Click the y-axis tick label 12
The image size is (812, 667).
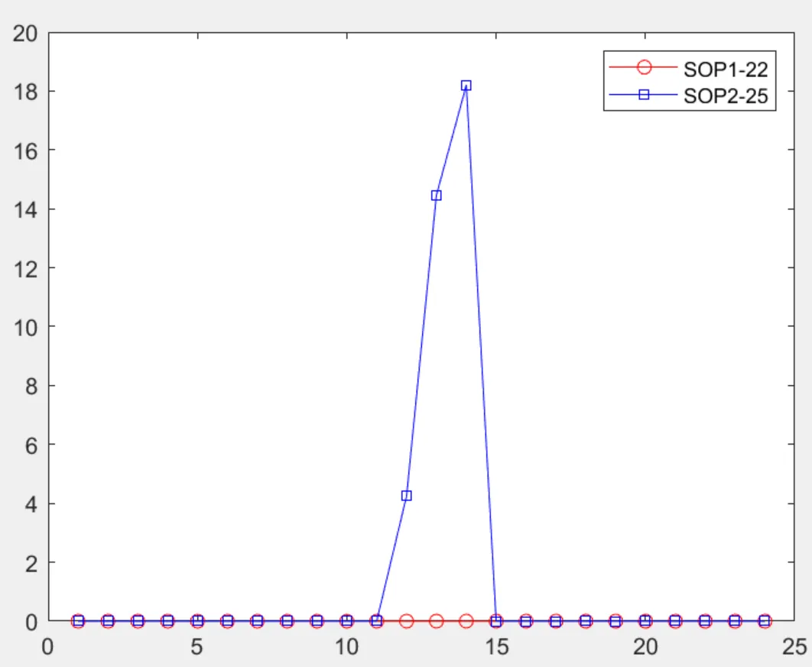click(x=26, y=269)
